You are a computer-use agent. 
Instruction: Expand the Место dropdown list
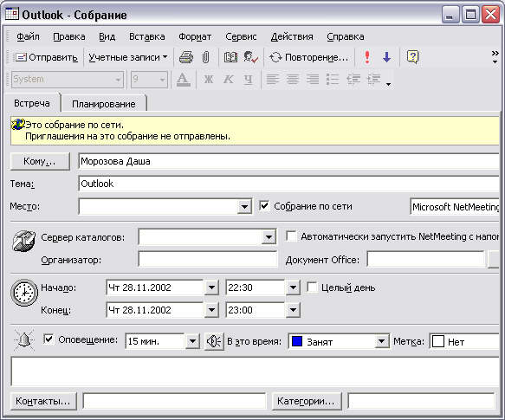pos(244,206)
